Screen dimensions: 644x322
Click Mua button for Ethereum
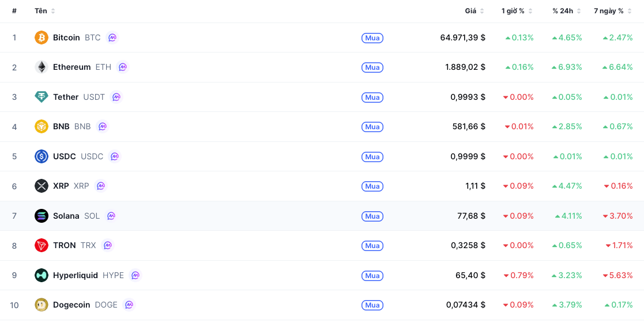[372, 68]
